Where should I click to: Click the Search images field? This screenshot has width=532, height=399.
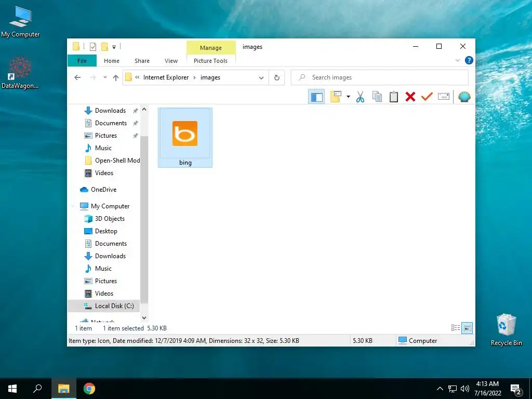point(380,77)
